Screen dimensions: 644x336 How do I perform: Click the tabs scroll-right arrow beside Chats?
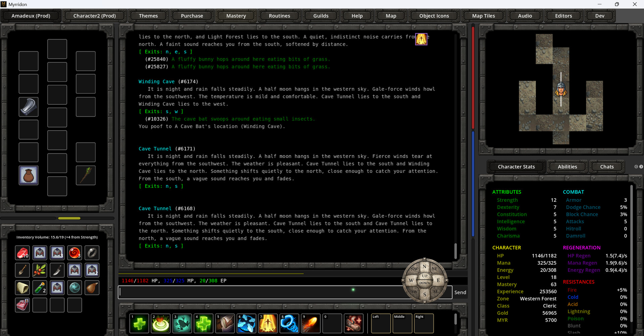click(x=641, y=166)
